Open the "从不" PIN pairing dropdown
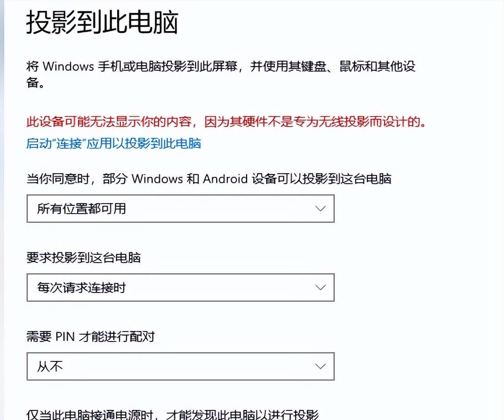Viewport: 504px width, 420px height. (x=181, y=366)
